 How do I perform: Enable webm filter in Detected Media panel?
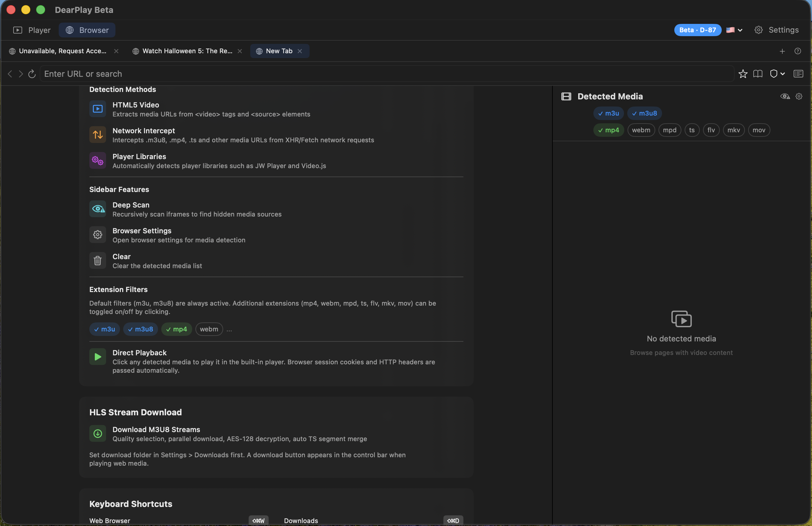point(641,130)
